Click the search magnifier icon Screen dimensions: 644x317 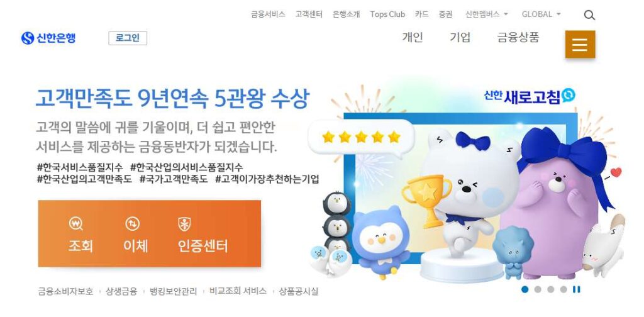[589, 15]
